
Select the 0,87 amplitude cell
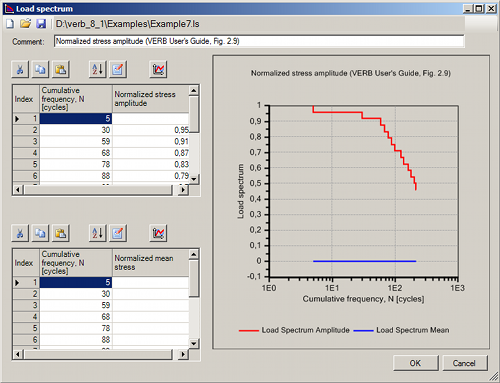click(x=151, y=153)
